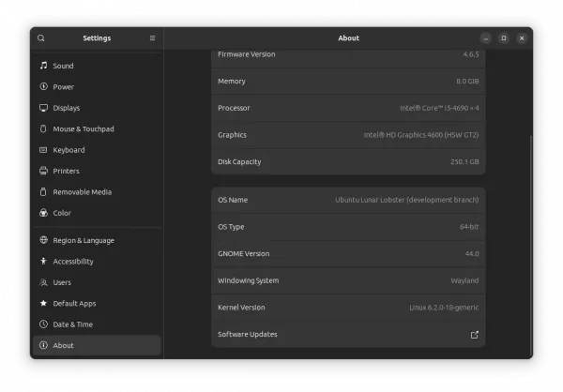Click the Power icon in sidebar
The width and height of the screenshot is (563, 392).
point(43,86)
